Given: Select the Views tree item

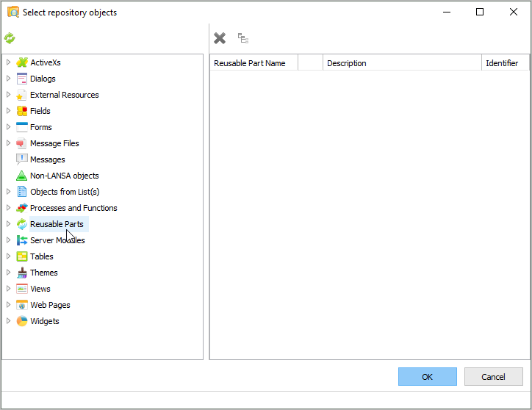Looking at the screenshot, I should coord(40,289).
